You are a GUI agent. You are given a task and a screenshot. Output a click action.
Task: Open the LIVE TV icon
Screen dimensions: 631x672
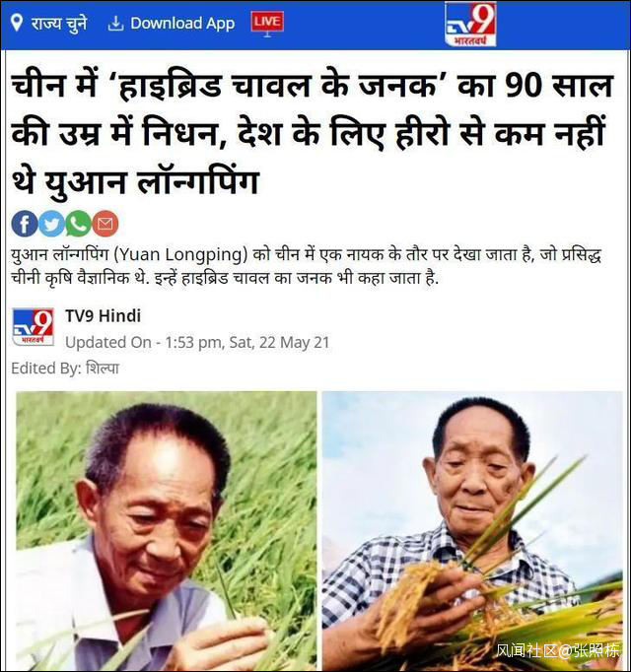click(x=267, y=24)
